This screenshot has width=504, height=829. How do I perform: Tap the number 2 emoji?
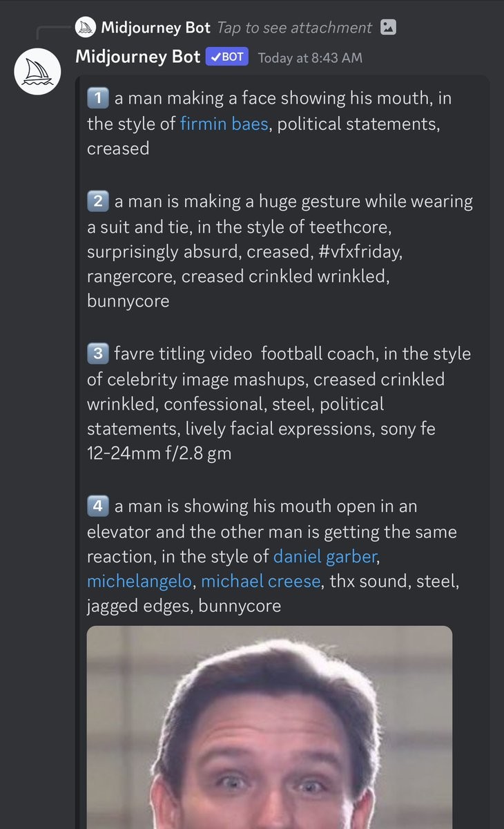(97, 202)
